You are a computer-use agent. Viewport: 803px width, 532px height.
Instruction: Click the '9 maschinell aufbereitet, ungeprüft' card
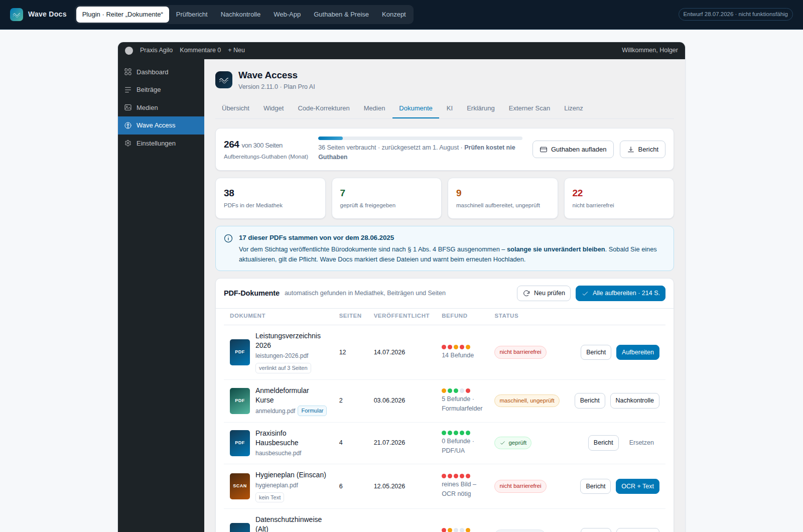(x=503, y=198)
